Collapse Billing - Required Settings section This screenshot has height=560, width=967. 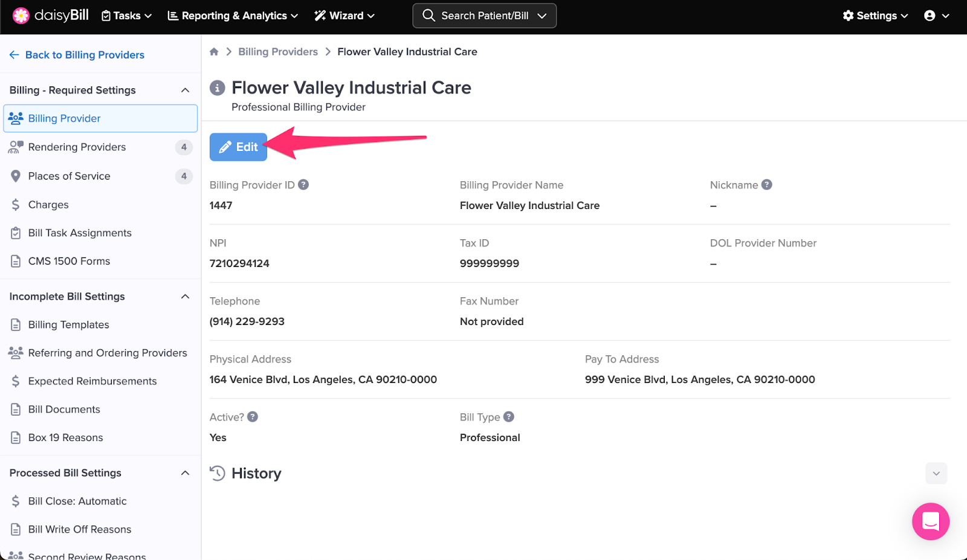pyautogui.click(x=185, y=90)
